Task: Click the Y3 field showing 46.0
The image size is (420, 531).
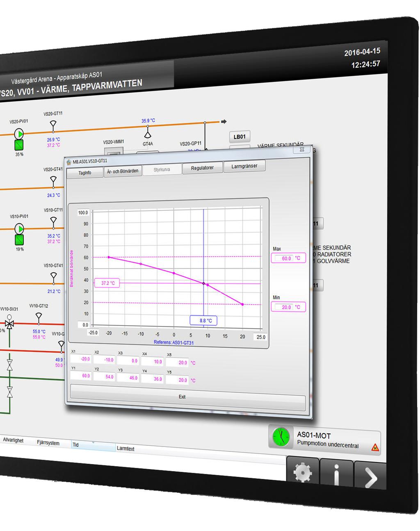Action: [x=128, y=378]
